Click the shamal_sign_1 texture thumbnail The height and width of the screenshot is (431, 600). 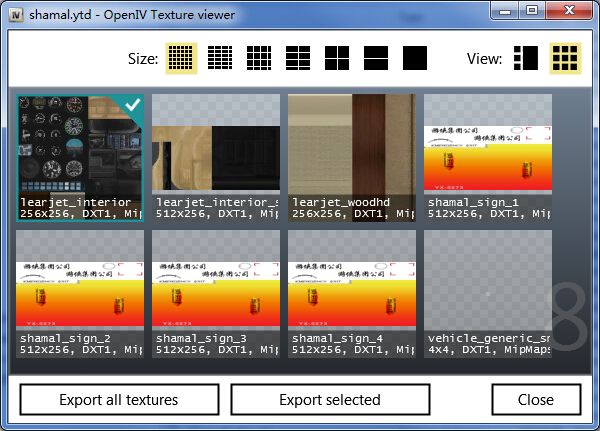coord(487,157)
